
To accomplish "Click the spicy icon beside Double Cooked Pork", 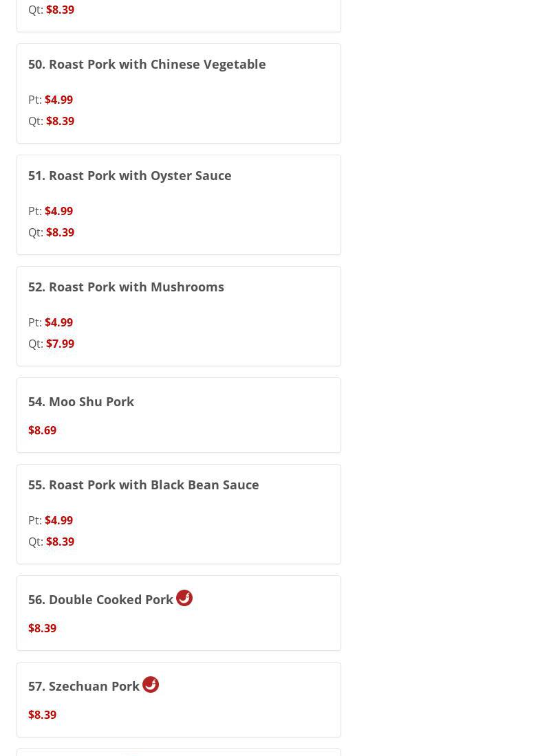I will coord(184,598).
